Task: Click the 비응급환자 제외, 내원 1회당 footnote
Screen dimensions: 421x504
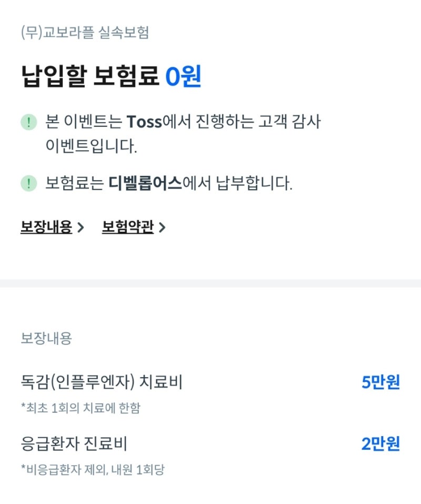Action: coord(93,470)
